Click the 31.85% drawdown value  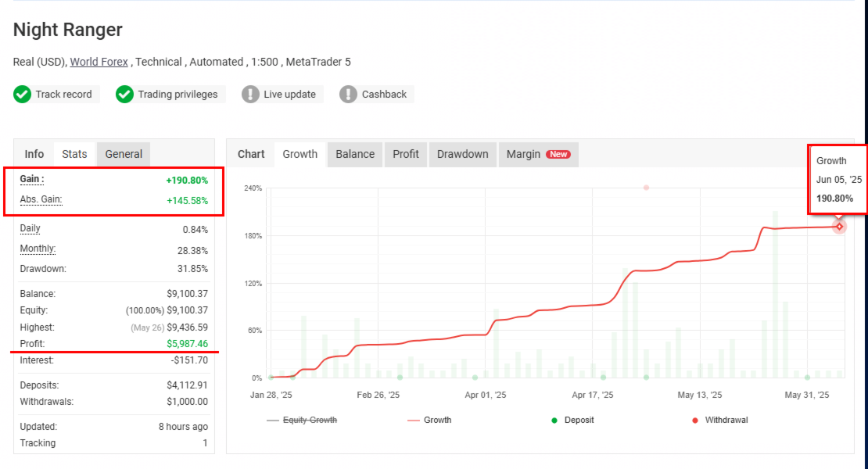pos(192,269)
